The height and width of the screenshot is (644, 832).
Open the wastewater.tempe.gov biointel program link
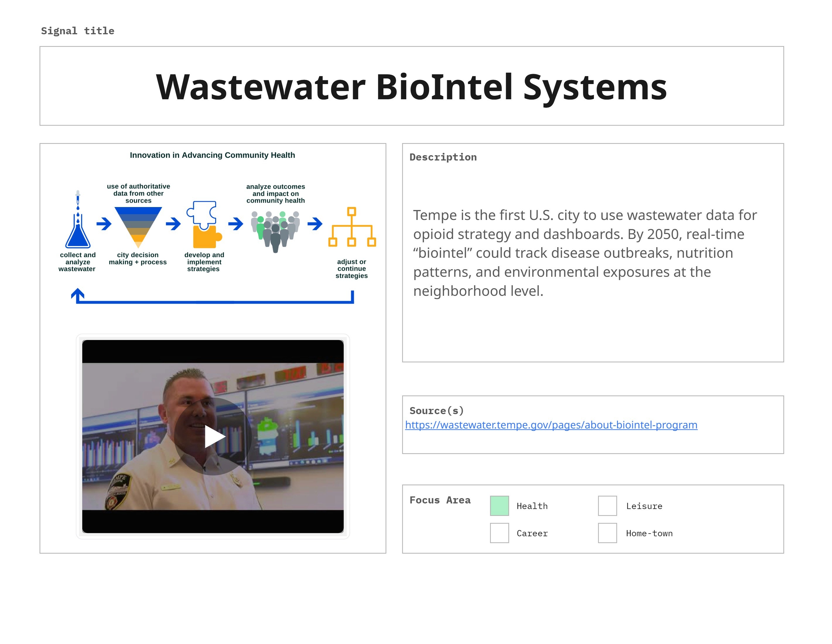point(551,425)
